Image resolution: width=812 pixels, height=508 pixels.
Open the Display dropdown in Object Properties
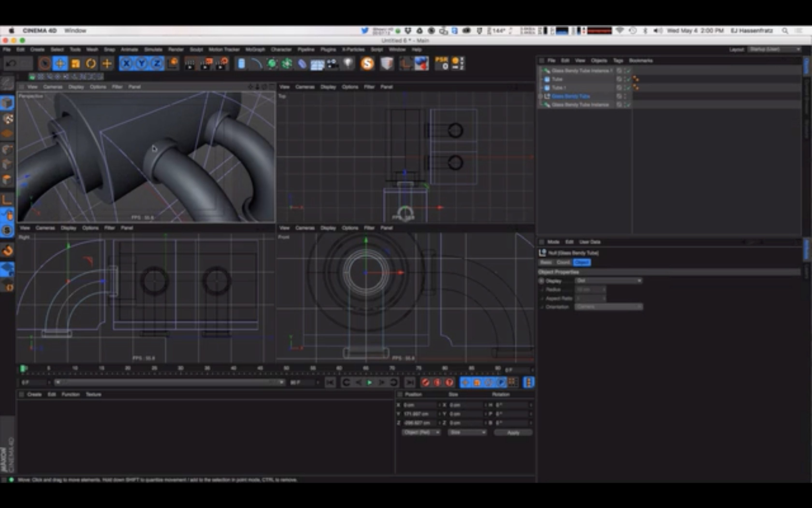608,281
